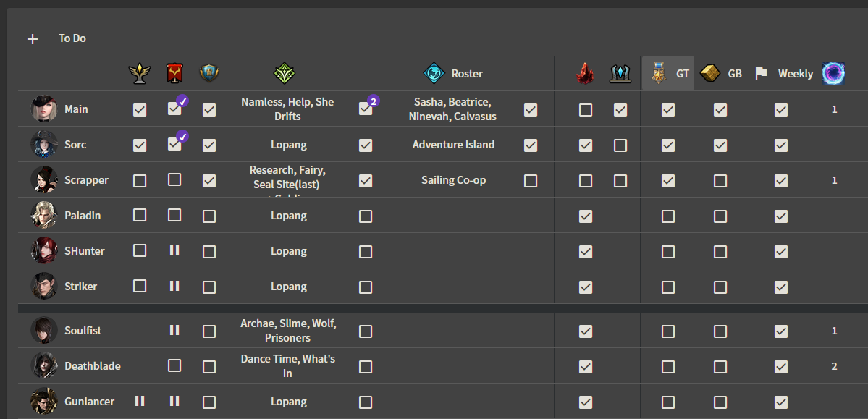The height and width of the screenshot is (419, 868).
Task: Click the Deathblade character avatar
Action: 43,366
